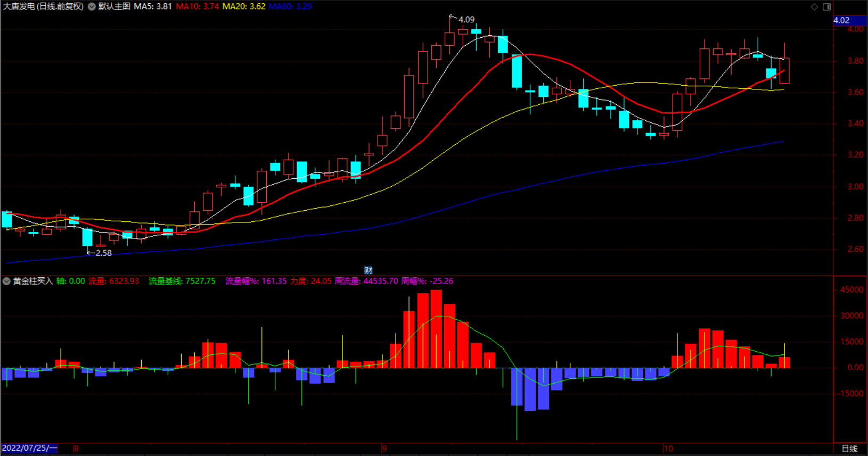Open the 默认主图 indicator dropdown arrow

92,6
